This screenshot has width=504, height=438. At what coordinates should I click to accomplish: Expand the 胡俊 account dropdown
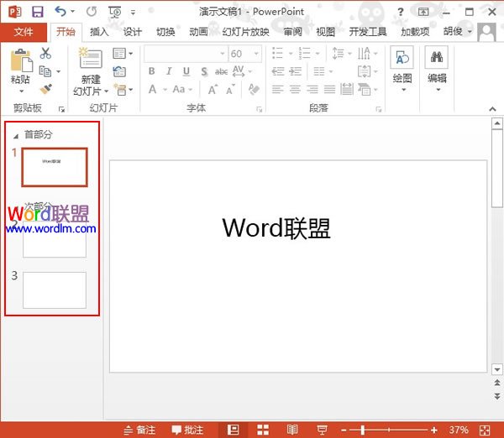[x=456, y=32]
